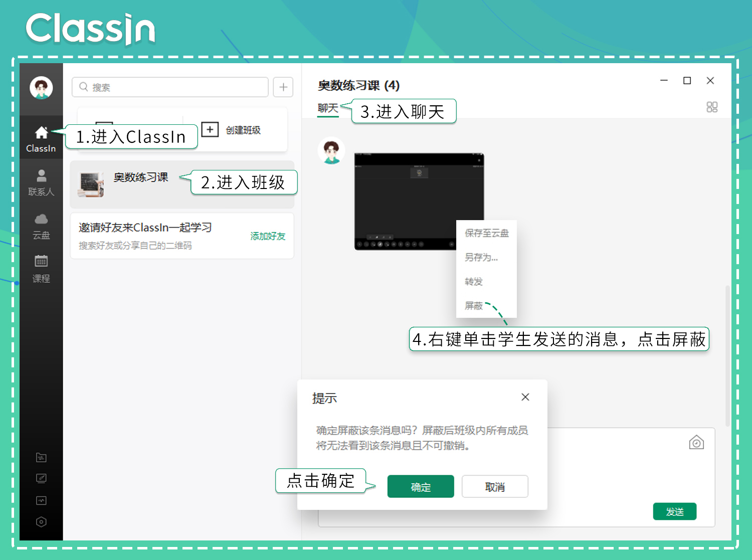This screenshot has height=560, width=752.
Task: Open the 联系人 contacts section
Action: (x=41, y=182)
